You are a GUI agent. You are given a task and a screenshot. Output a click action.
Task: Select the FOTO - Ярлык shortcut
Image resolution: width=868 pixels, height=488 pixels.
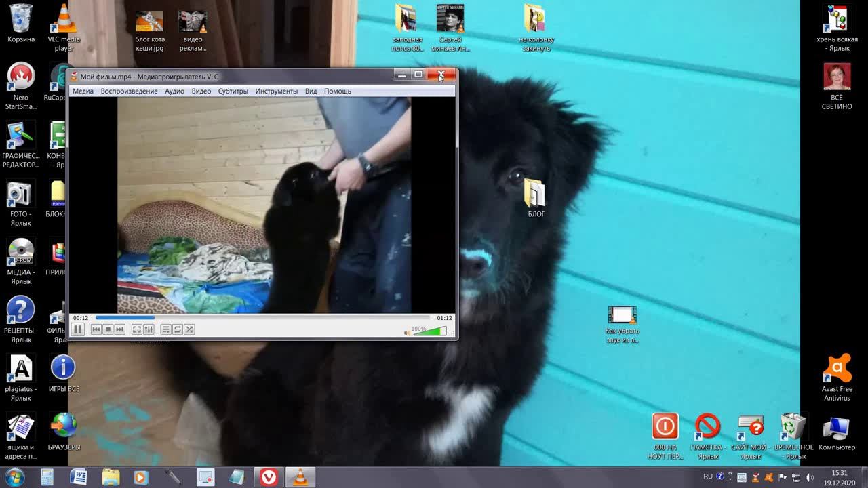point(21,203)
